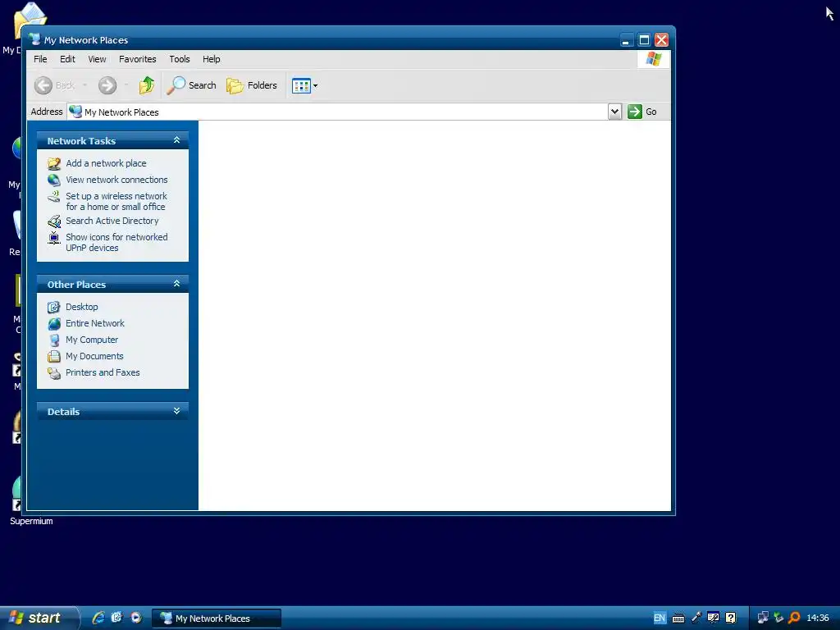Open the Tools menu

[x=180, y=59]
